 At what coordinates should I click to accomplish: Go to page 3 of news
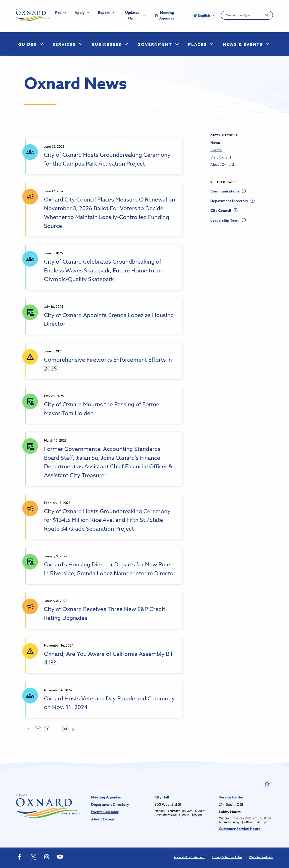click(x=47, y=730)
